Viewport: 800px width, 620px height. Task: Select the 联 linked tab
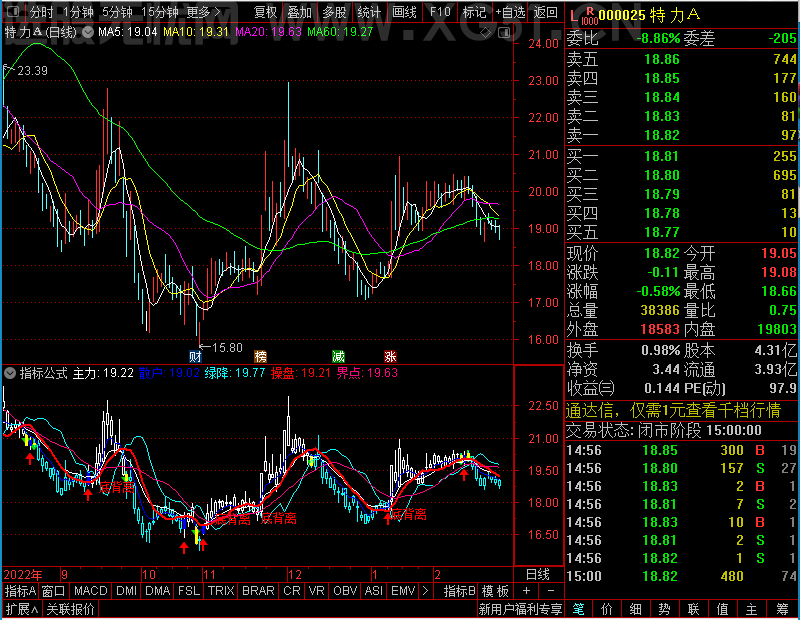[x=693, y=609]
